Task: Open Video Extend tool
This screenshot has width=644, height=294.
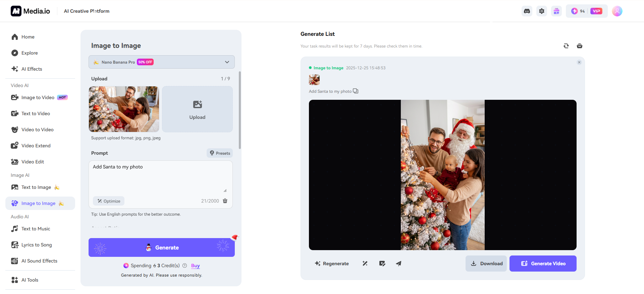Action: tap(40, 146)
